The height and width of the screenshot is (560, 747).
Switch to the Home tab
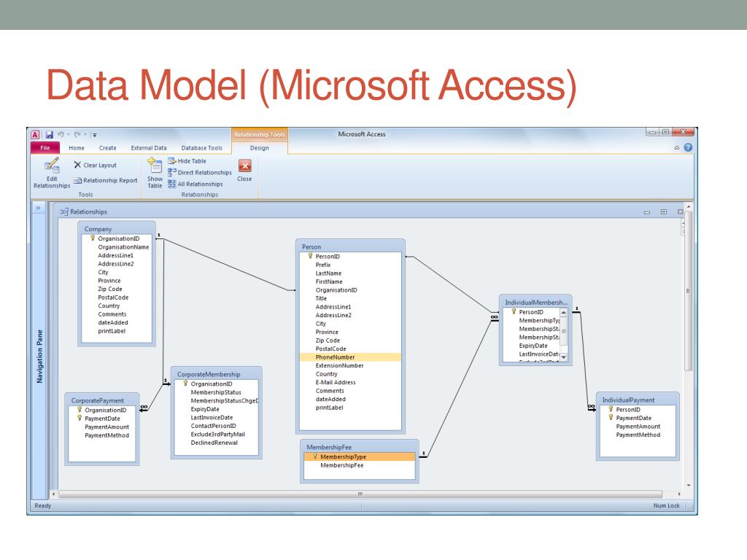[x=76, y=148]
